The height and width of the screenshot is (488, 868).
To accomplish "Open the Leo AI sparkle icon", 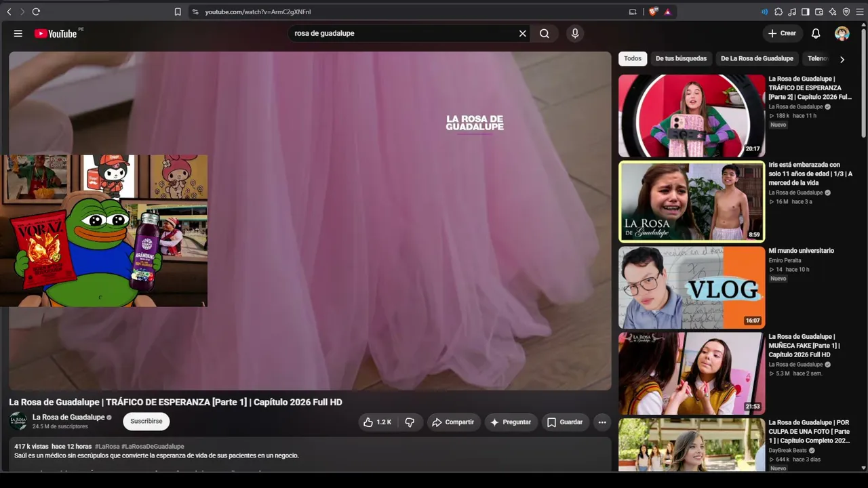I will click(x=833, y=12).
